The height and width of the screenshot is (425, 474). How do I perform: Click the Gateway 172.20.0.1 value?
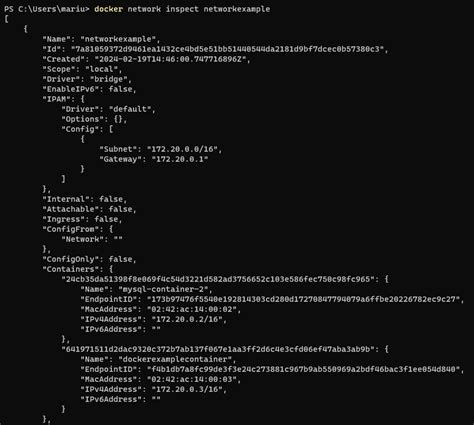(x=180, y=159)
